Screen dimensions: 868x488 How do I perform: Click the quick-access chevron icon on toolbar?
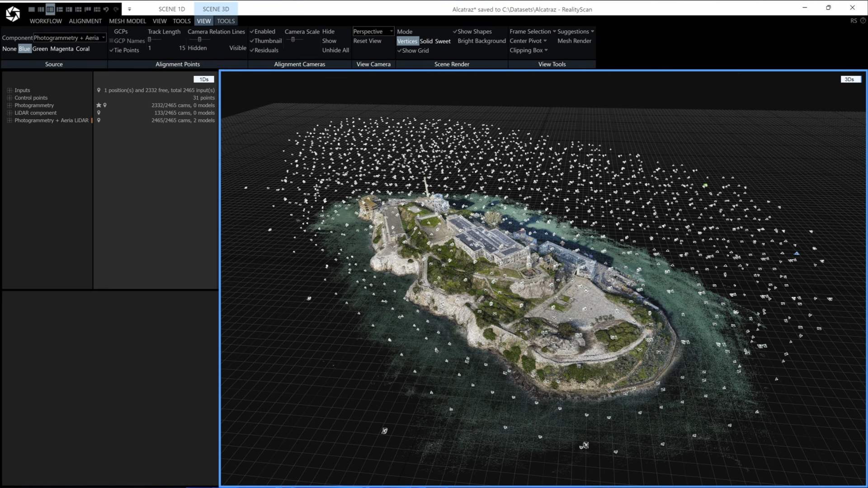(x=130, y=9)
